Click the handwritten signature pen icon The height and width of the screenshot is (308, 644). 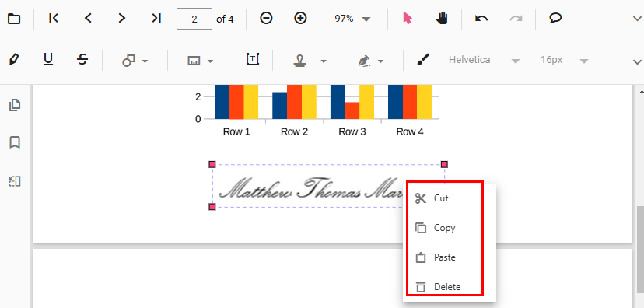tap(364, 61)
